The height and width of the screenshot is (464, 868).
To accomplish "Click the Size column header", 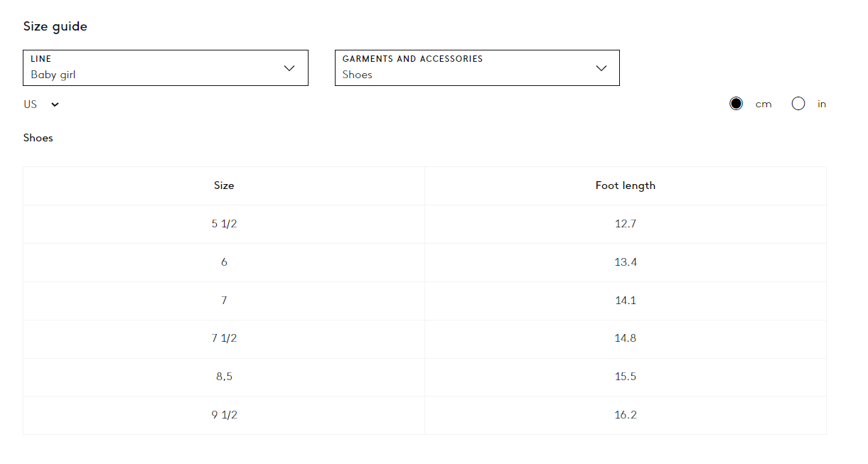I will [x=224, y=185].
